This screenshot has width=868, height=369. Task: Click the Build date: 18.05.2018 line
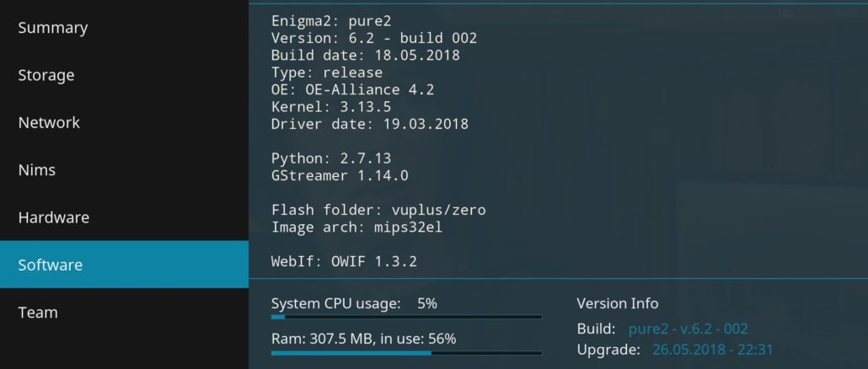[366, 56]
